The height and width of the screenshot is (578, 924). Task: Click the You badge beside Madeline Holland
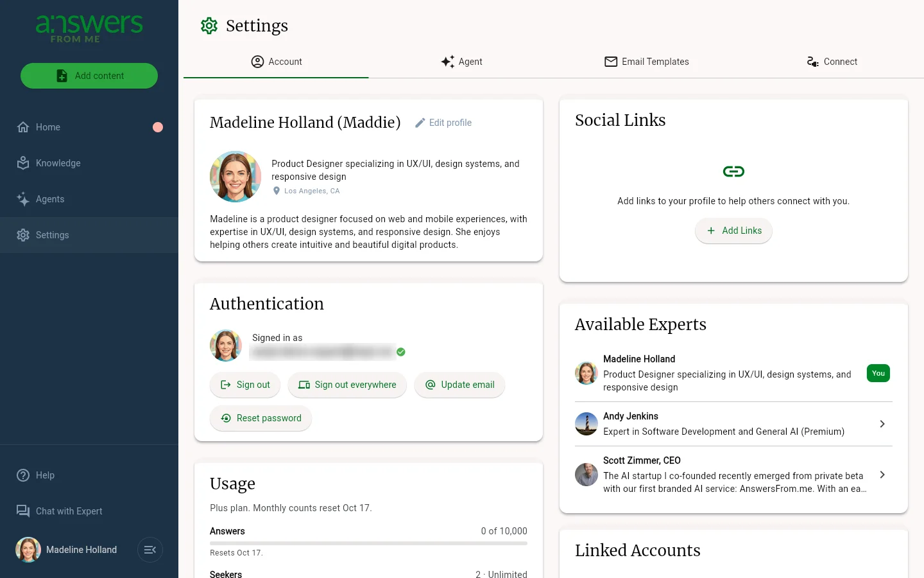click(878, 373)
